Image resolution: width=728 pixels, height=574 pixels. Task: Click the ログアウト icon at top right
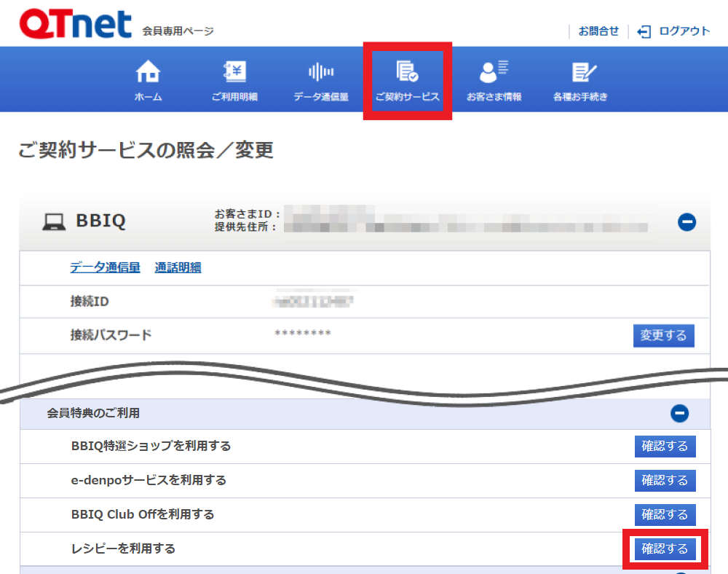click(x=644, y=31)
